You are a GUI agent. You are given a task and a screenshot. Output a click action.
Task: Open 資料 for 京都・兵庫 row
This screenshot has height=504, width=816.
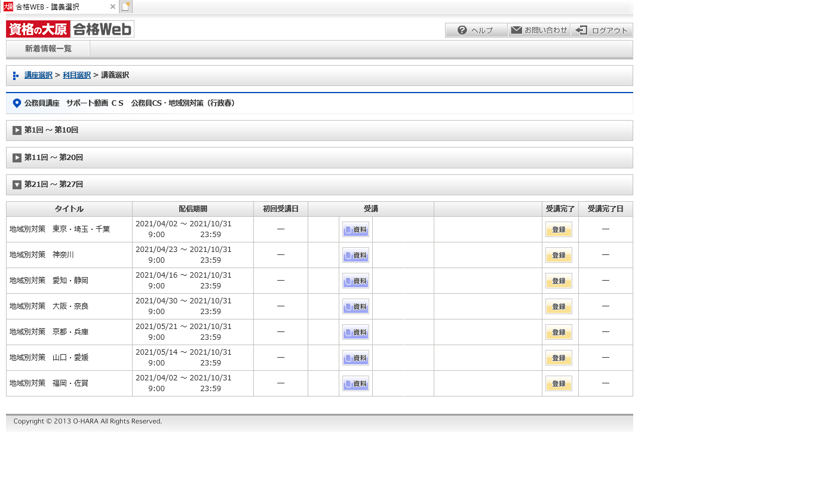[x=355, y=332]
